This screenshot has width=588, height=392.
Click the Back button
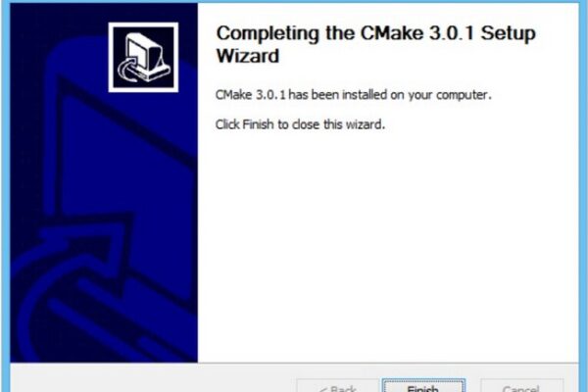pyautogui.click(x=337, y=385)
